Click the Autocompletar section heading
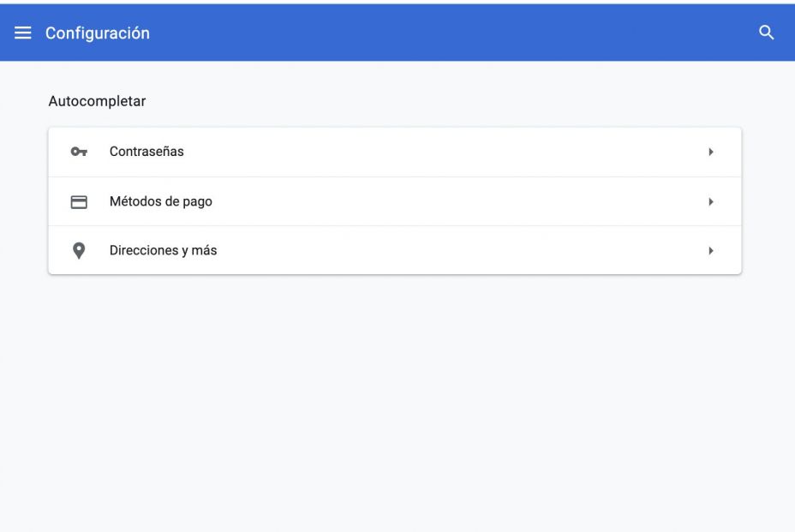 tap(97, 101)
